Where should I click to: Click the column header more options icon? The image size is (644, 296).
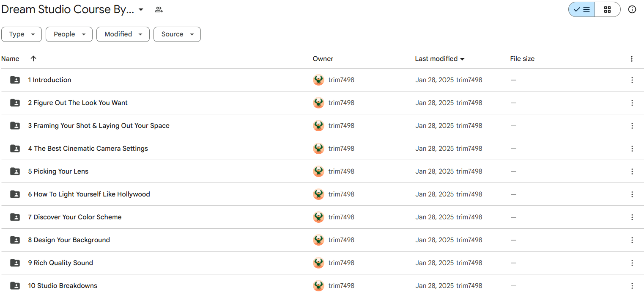[632, 59]
